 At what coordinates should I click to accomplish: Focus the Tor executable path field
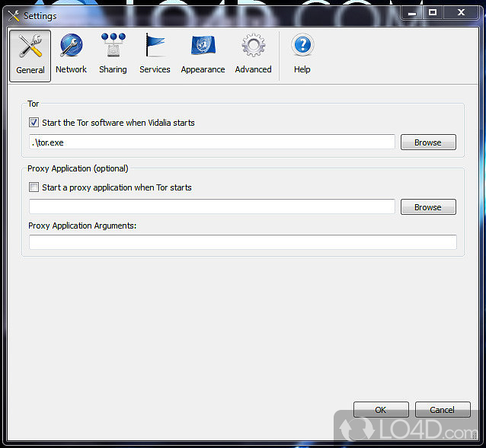tap(212, 142)
